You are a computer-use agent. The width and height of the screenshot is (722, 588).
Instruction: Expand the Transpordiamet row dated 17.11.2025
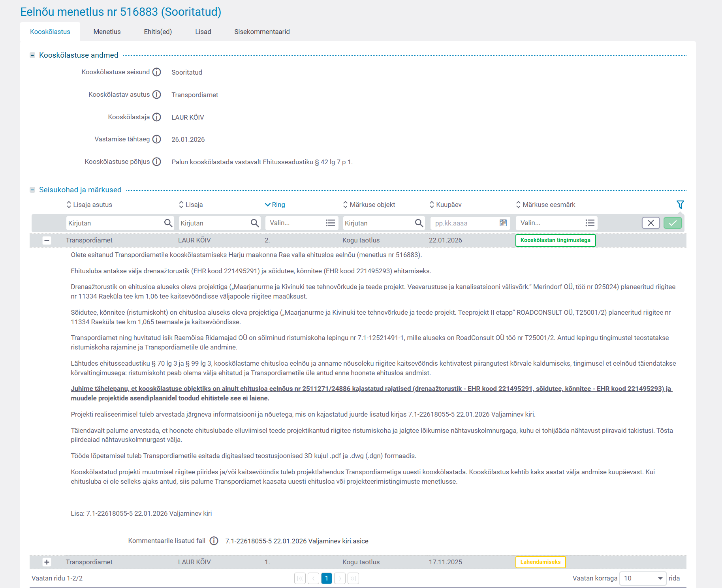coord(47,562)
